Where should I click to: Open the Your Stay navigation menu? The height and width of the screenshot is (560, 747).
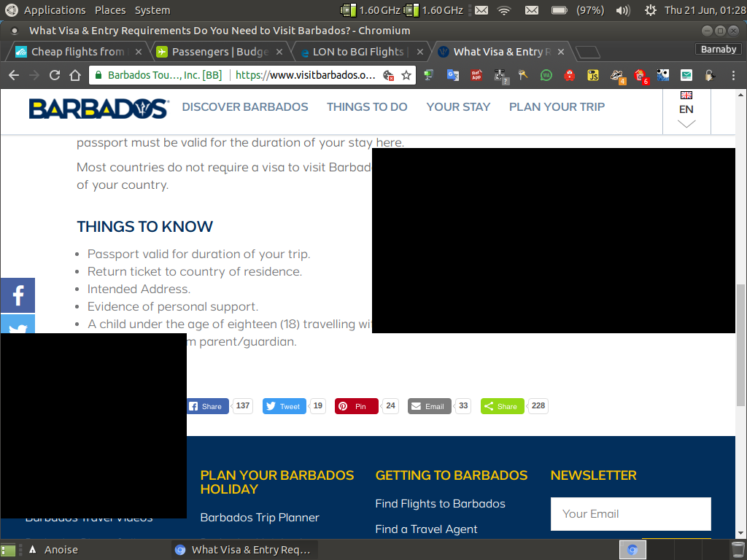coord(458,106)
